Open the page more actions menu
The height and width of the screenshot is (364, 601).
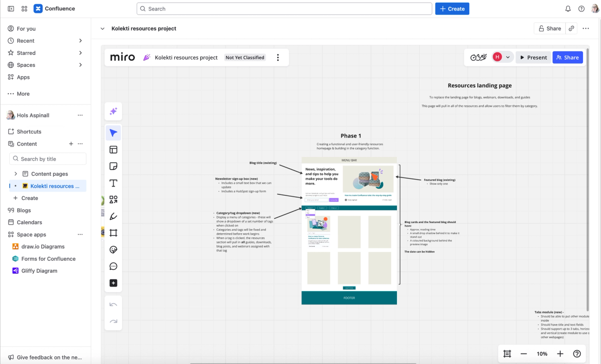[586, 28]
